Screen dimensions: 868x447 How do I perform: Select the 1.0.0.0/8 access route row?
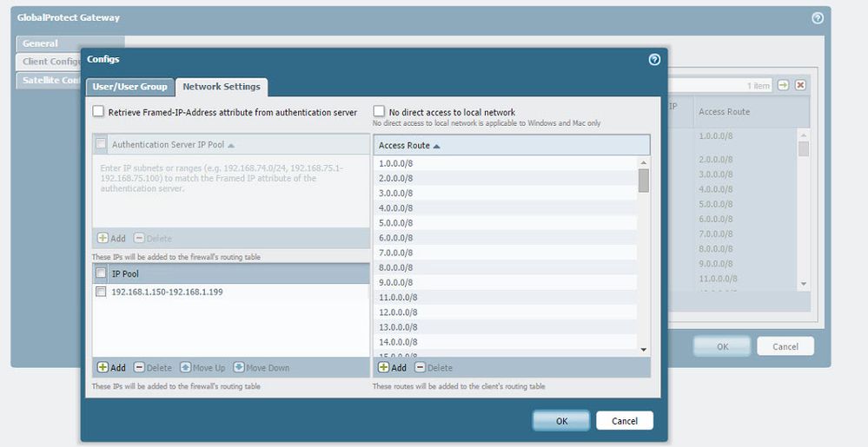point(506,164)
